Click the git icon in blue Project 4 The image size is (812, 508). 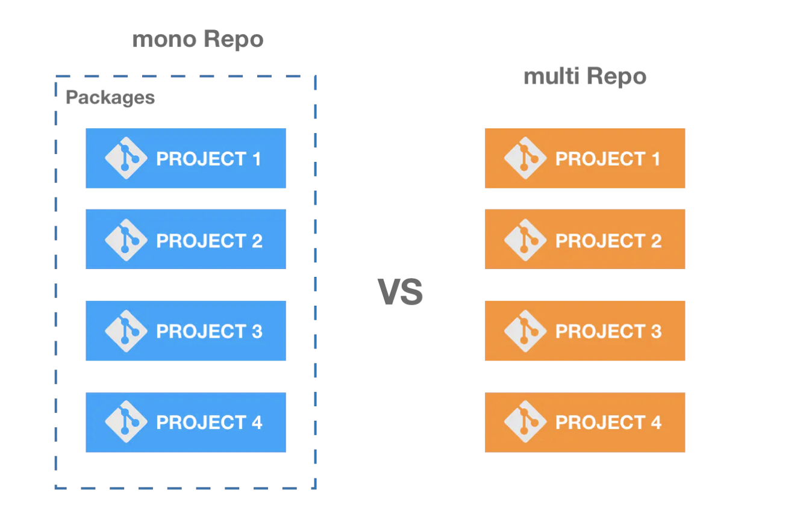tap(126, 423)
